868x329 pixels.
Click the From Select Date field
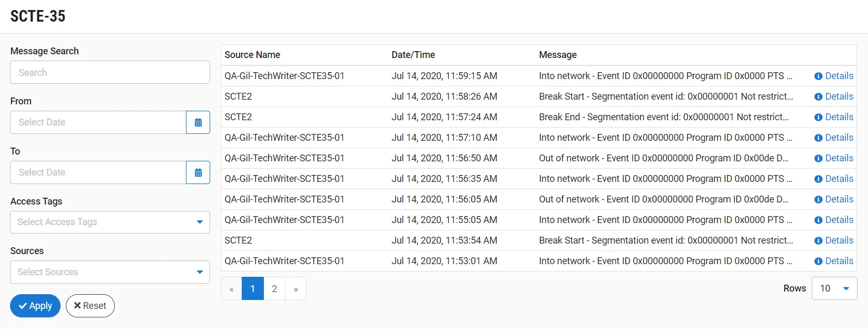(98, 122)
